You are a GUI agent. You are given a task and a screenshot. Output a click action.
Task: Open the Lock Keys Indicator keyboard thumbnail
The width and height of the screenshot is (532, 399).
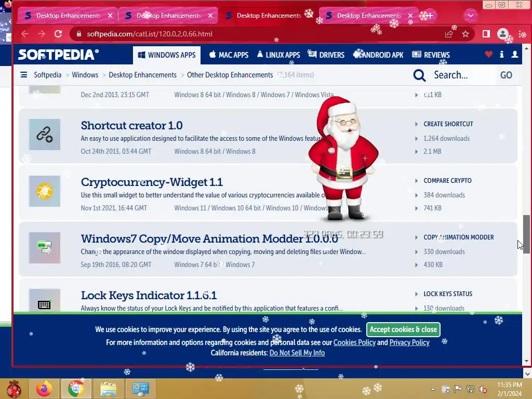(x=45, y=301)
